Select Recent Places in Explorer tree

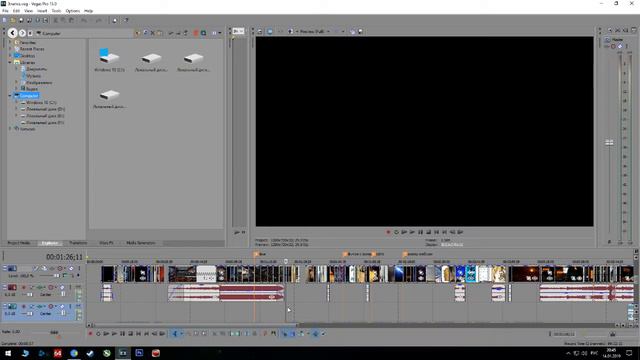(32, 49)
